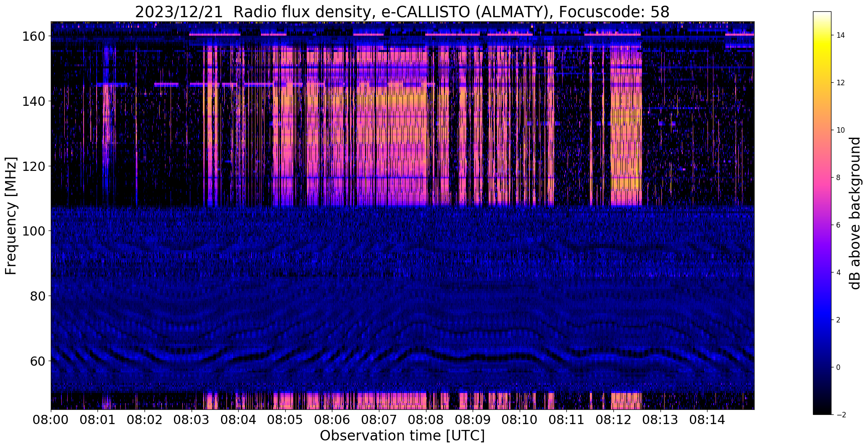Click the colorbar tick label 4

tap(839, 272)
